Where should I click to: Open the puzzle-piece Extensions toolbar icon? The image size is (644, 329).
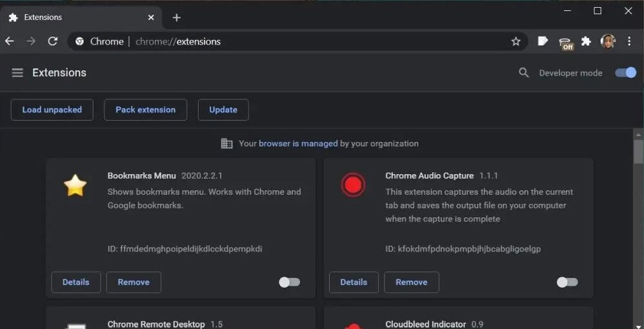click(586, 41)
